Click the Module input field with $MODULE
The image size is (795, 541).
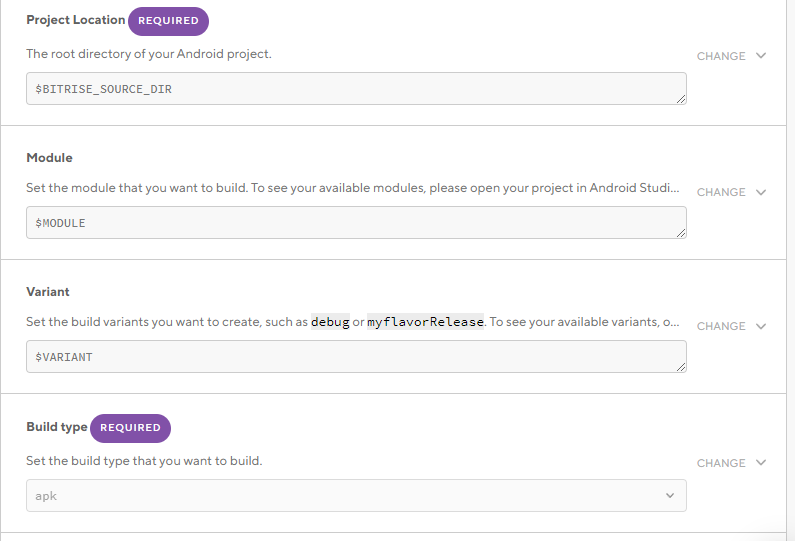click(356, 223)
